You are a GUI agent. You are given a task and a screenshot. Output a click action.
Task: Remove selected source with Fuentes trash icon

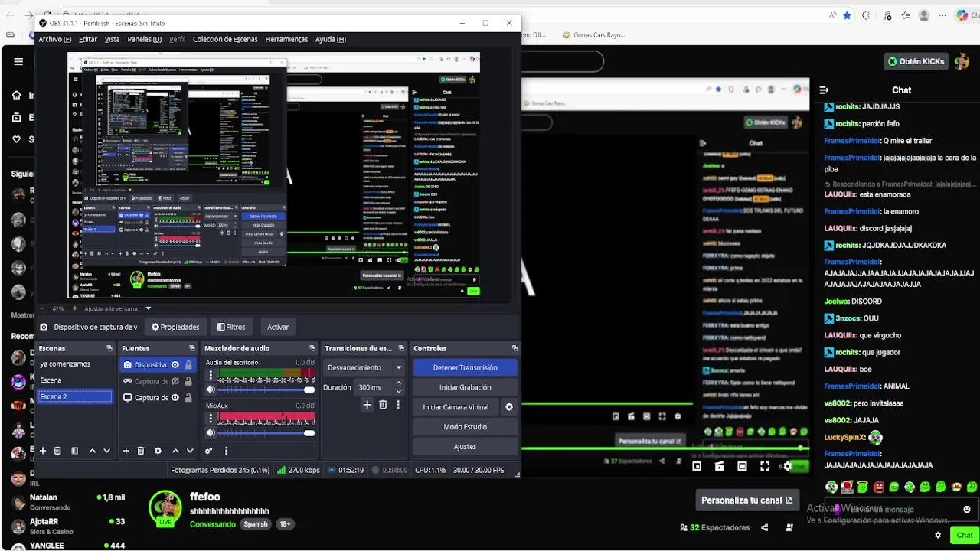pos(141,451)
